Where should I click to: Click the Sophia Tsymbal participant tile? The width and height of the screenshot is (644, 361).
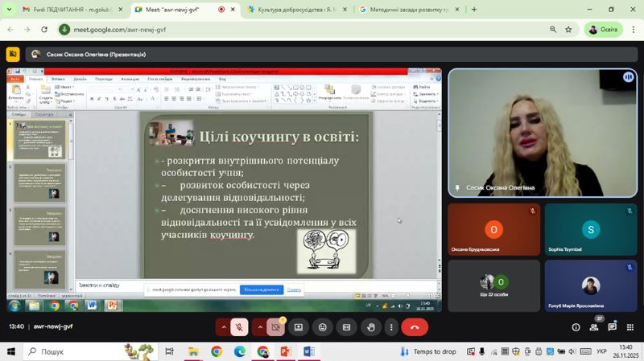click(x=590, y=230)
